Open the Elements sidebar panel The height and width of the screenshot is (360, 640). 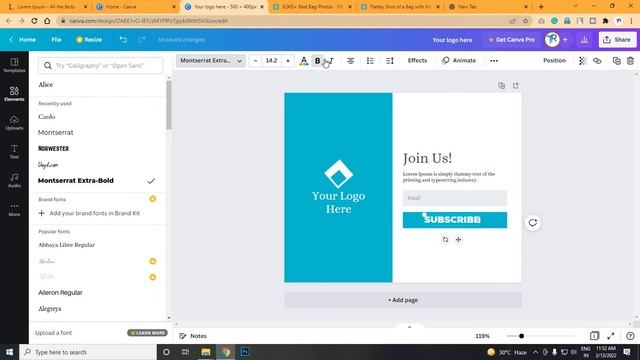pyautogui.click(x=14, y=94)
